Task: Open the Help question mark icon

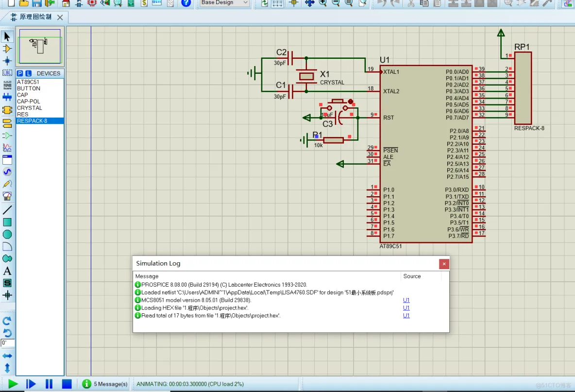Action: tap(186, 3)
